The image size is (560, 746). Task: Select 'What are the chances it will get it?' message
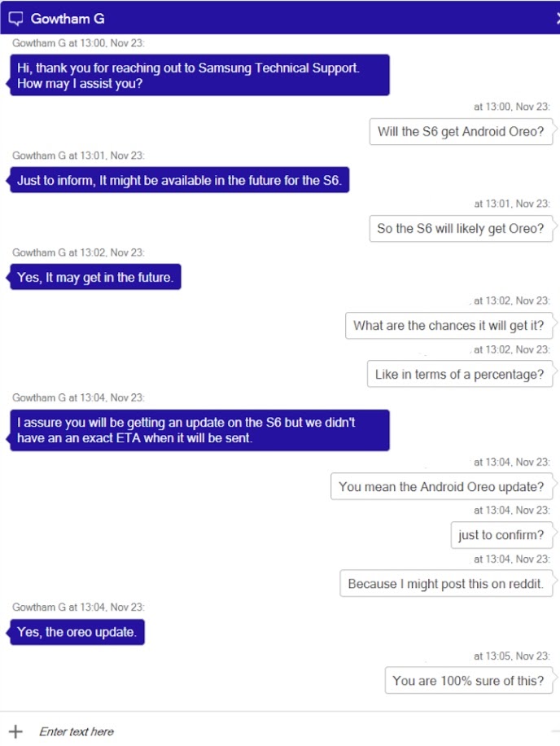[448, 325]
